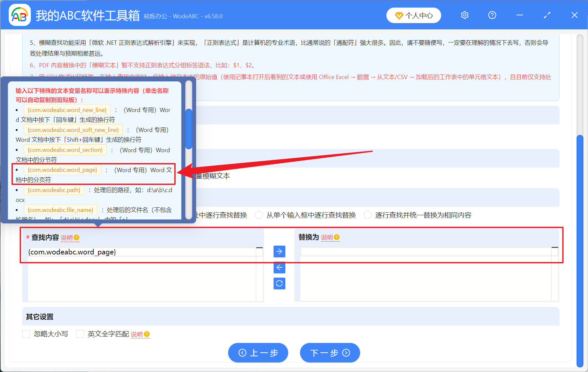
Task: Click the orange help icon beside 查找内容说明
Action: (76, 238)
